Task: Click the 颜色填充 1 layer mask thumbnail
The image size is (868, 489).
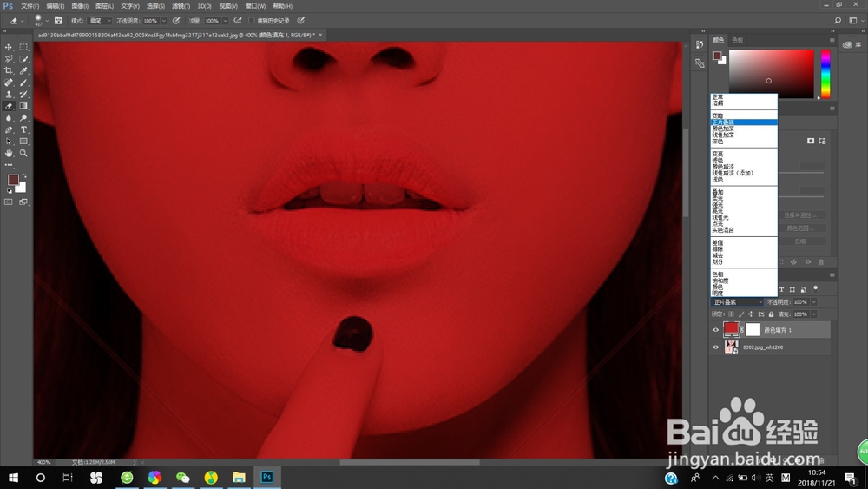Action: (753, 330)
